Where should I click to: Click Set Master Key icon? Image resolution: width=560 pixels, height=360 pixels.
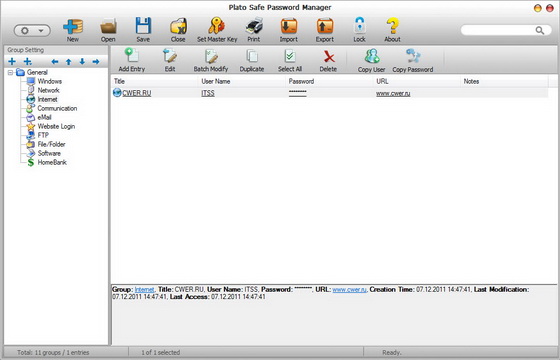217,26
